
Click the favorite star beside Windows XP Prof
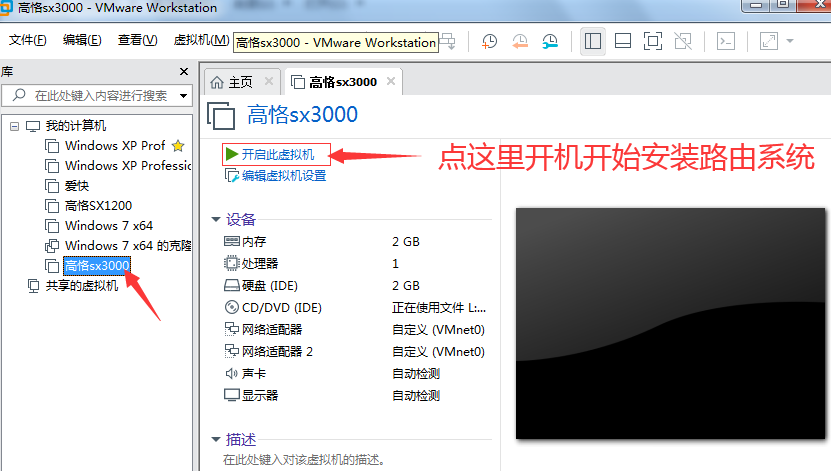click(178, 146)
